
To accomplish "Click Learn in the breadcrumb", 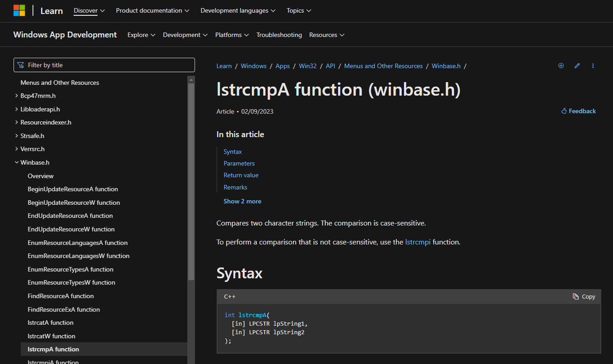I will point(224,66).
